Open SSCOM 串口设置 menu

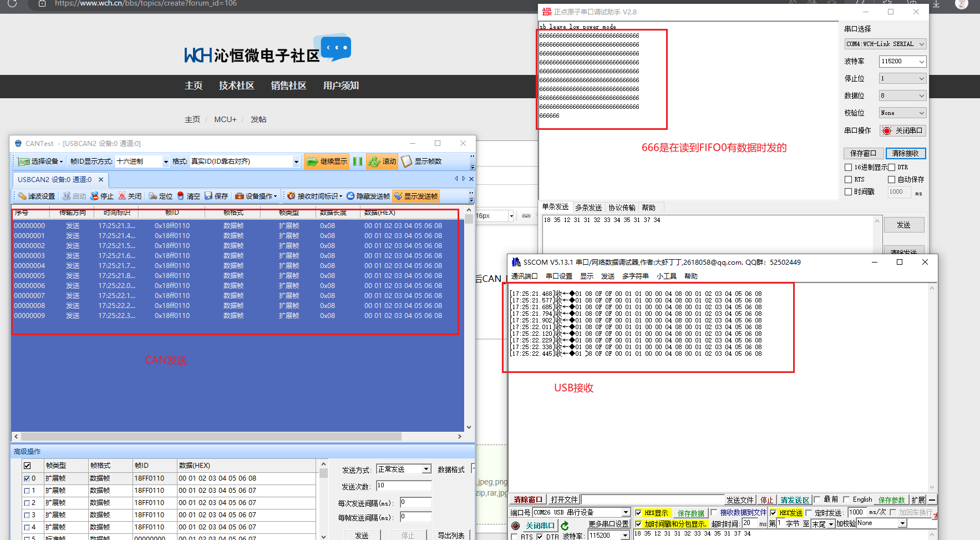(558, 276)
